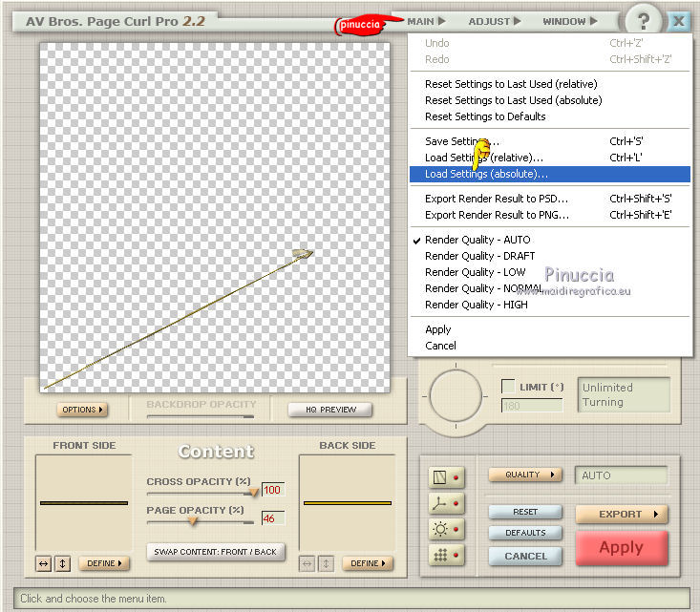Click the HQ PREVIEW button
This screenshot has width=700, height=612.
[330, 410]
